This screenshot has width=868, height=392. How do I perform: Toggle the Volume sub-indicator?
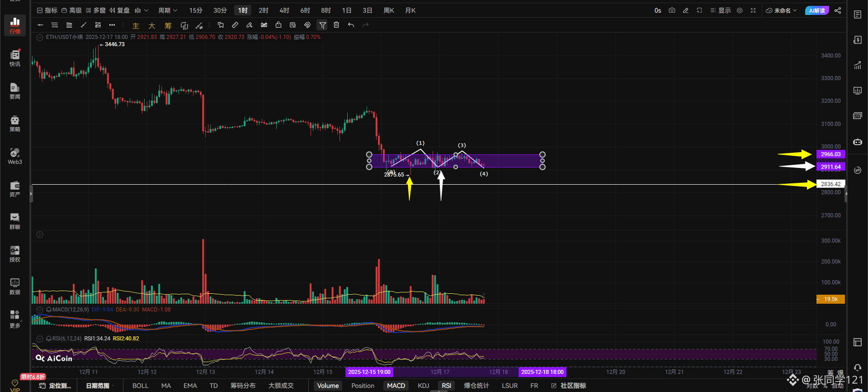(x=328, y=386)
